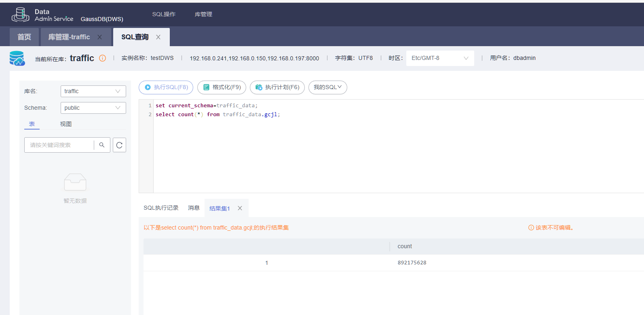Click the GaussDB(DWS) label
The width and height of the screenshot is (644, 315).
click(x=102, y=19)
